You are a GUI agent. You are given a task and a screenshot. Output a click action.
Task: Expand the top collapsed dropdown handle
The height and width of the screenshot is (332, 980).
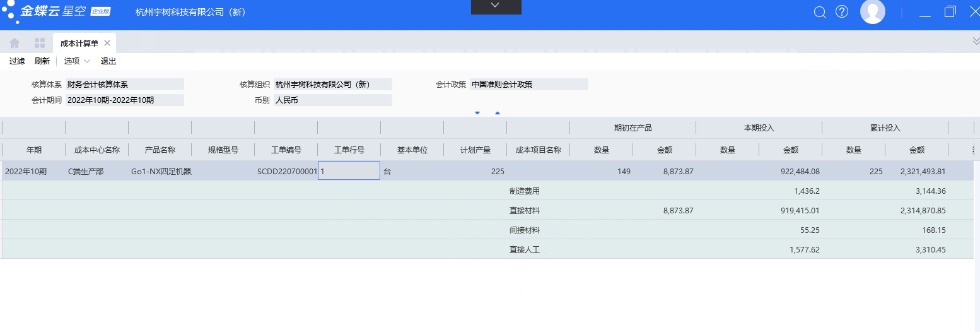tap(496, 6)
